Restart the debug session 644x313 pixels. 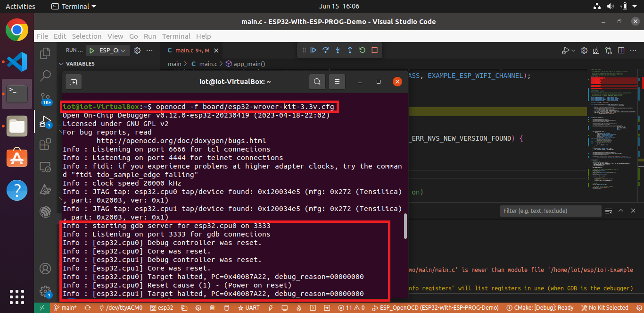click(x=362, y=50)
